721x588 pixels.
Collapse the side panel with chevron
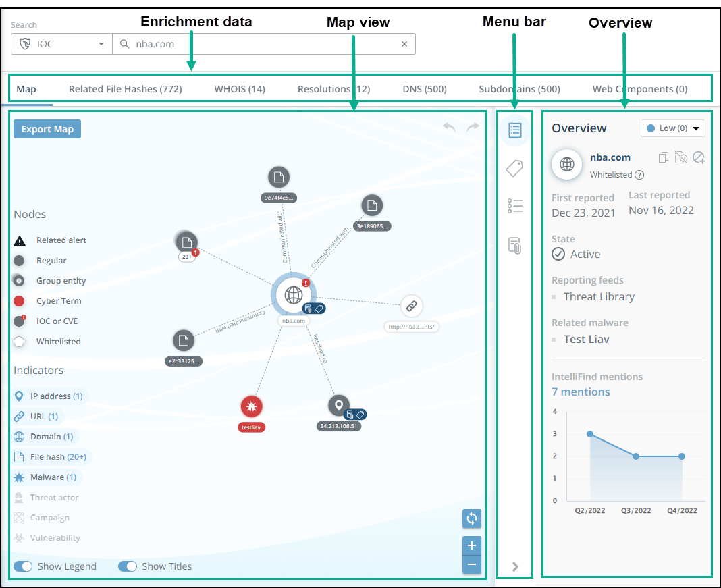(x=515, y=567)
